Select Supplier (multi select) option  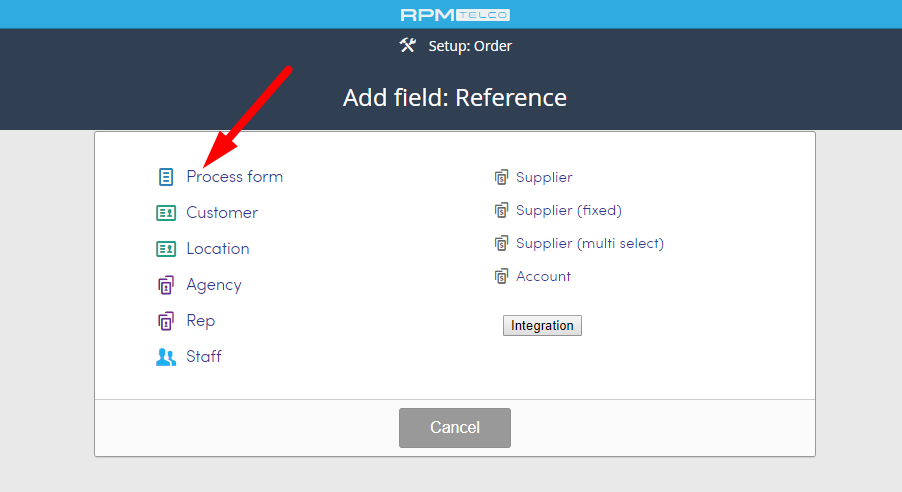tap(590, 243)
